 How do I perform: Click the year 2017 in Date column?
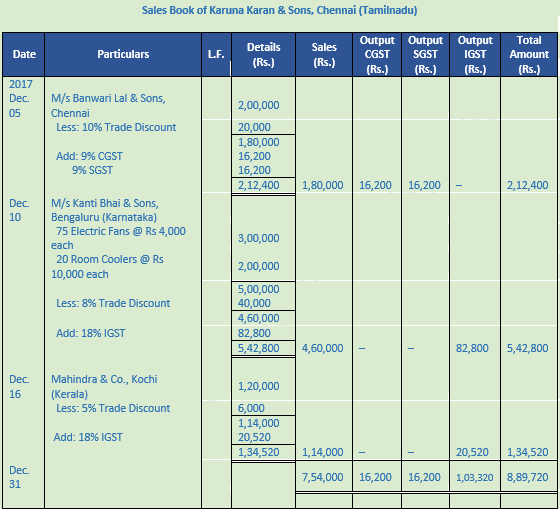(21, 84)
